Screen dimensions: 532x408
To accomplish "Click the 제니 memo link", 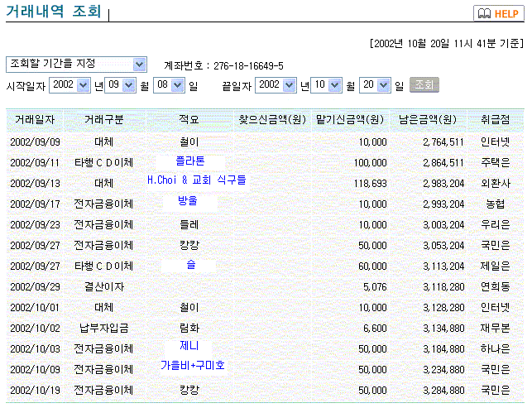I will pyautogui.click(x=189, y=345).
